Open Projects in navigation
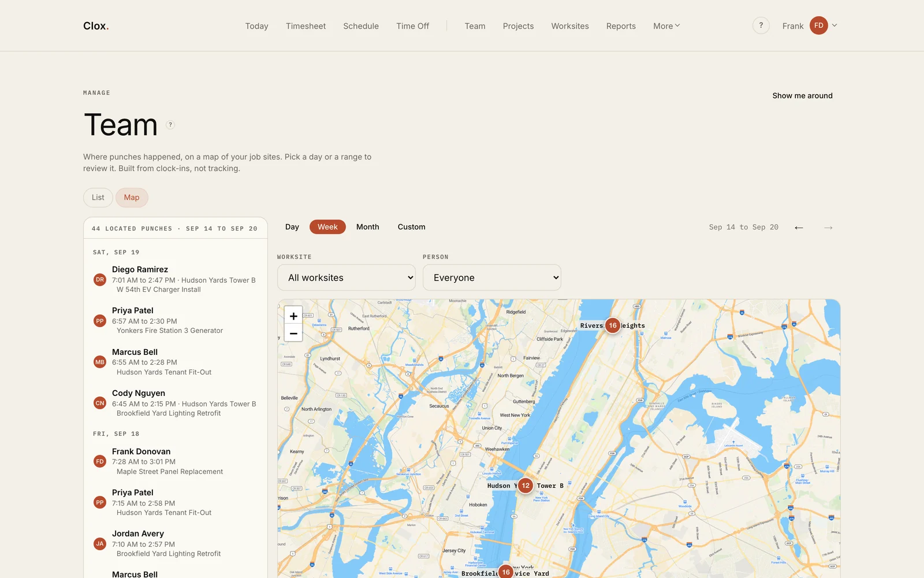The image size is (924, 578). (519, 26)
